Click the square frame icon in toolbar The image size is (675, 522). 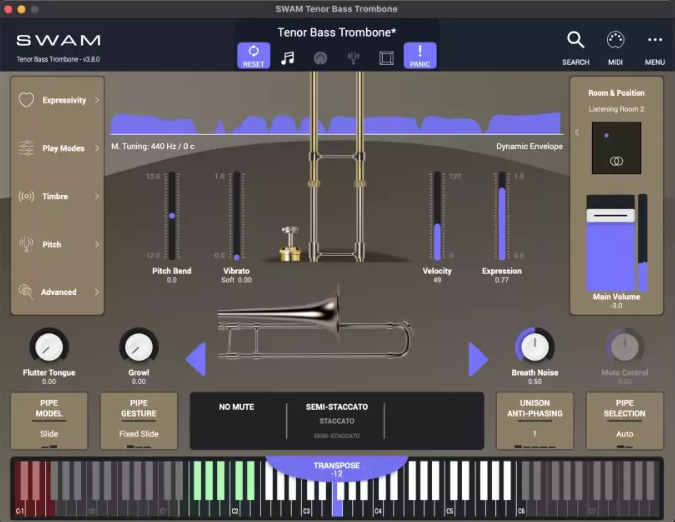[x=386, y=57]
